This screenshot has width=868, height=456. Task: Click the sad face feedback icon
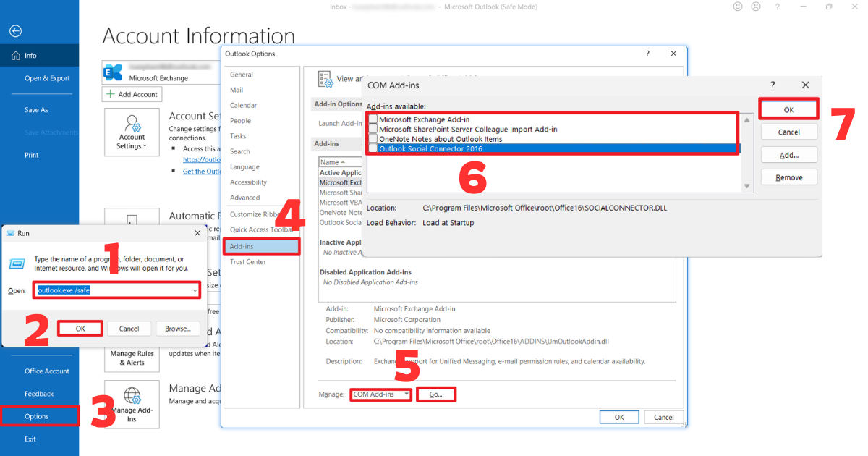[x=756, y=7]
